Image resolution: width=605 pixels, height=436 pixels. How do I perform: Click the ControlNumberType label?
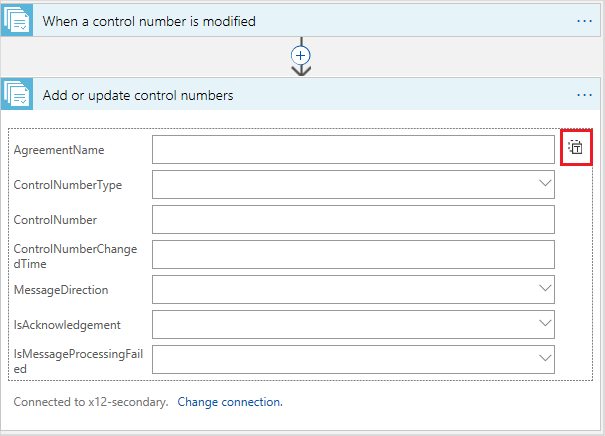coord(68,185)
